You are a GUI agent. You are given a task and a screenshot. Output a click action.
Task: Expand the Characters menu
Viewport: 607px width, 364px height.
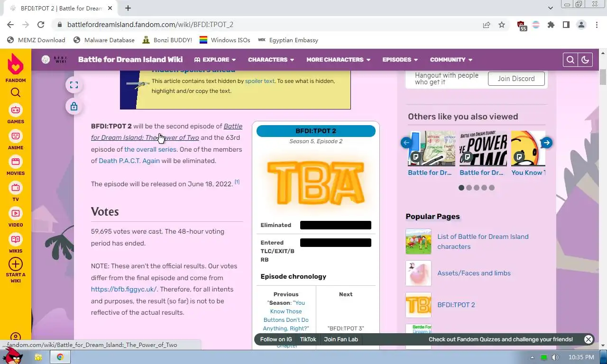click(x=271, y=60)
